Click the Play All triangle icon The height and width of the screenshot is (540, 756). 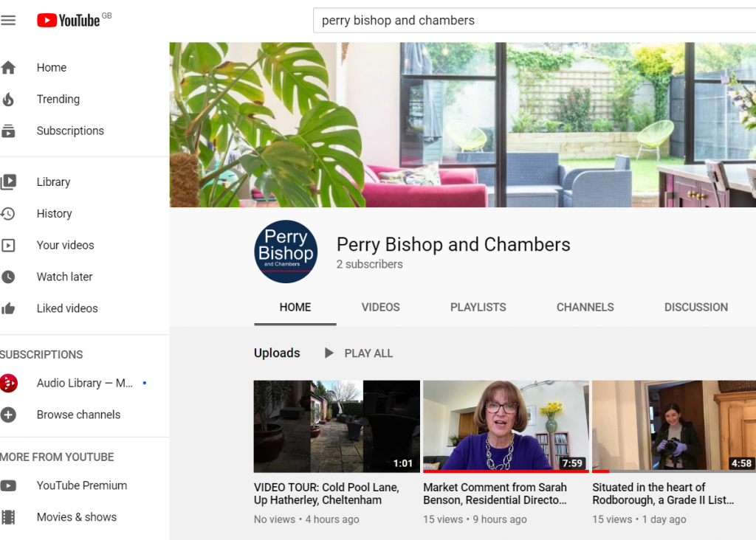pos(329,353)
